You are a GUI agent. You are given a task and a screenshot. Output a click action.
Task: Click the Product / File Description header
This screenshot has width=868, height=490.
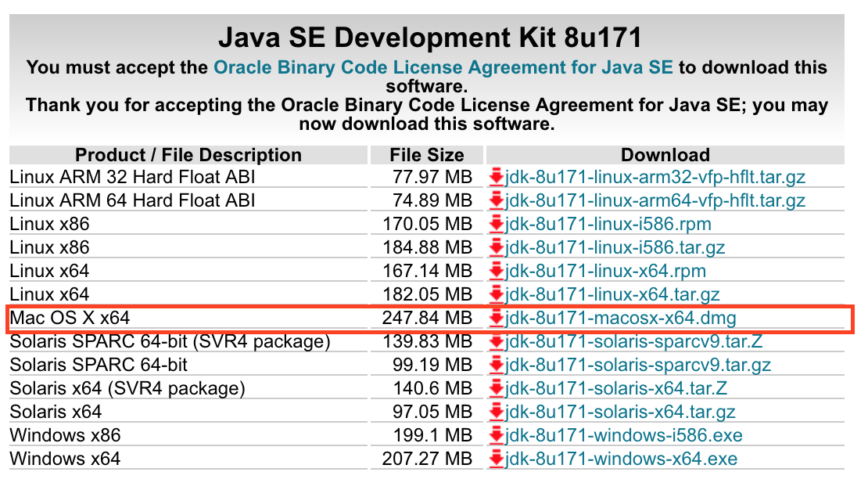click(x=188, y=155)
